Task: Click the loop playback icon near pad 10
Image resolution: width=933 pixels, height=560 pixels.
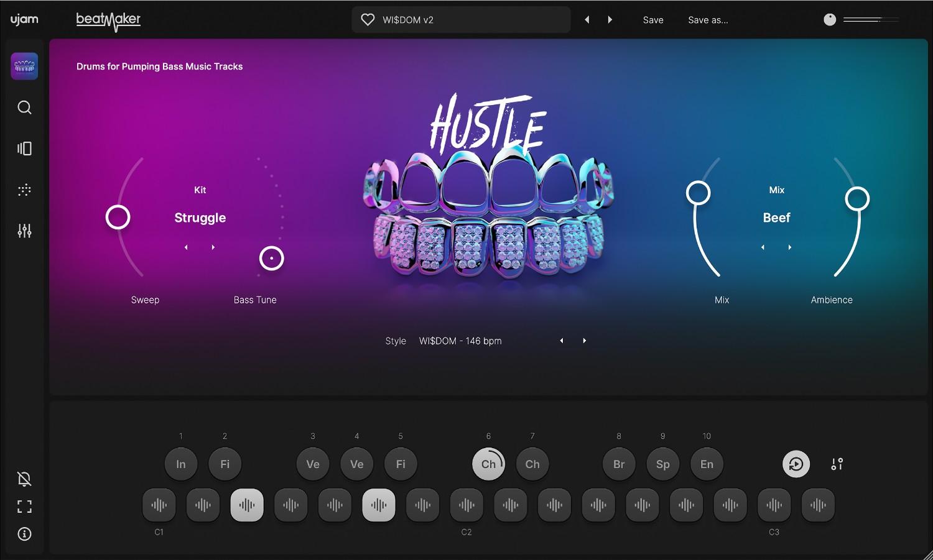Action: tap(796, 464)
